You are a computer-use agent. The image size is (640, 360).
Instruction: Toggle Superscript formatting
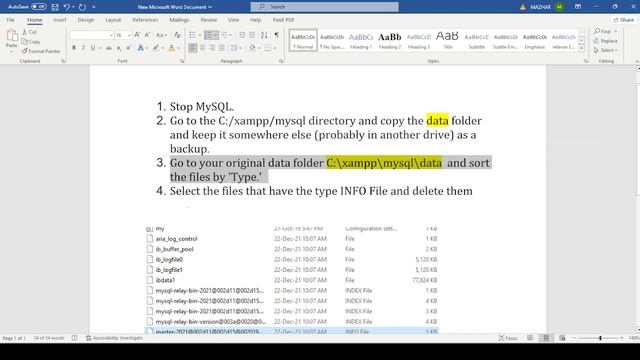pos(128,48)
